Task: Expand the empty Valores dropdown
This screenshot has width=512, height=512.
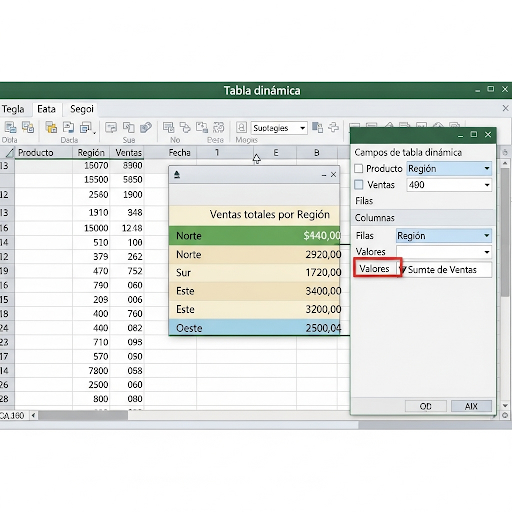Action: pyautogui.click(x=444, y=252)
